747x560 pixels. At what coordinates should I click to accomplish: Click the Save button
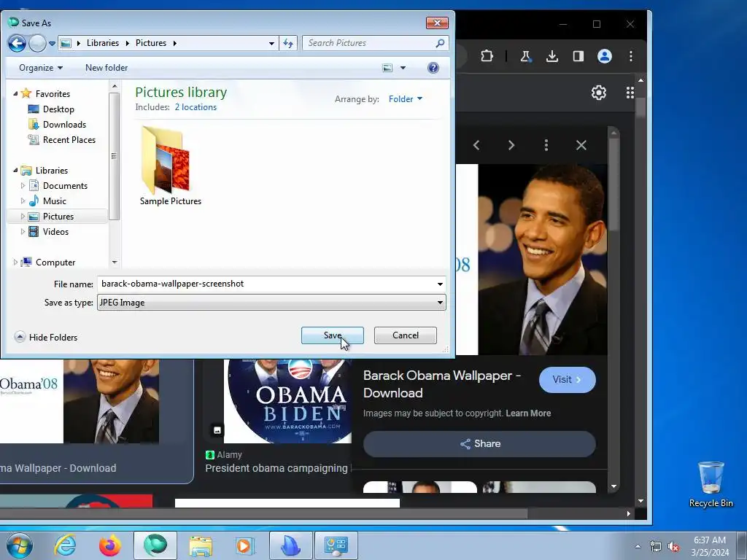[x=333, y=335]
